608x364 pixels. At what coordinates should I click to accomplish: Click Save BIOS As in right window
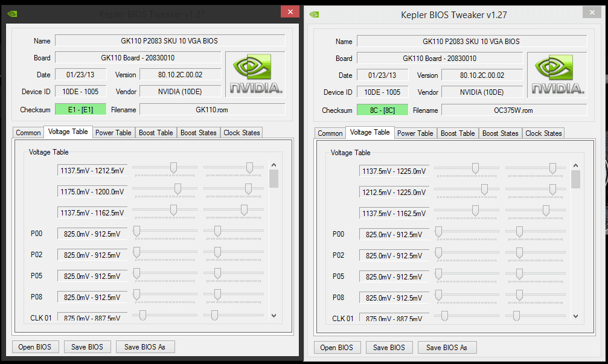(x=447, y=348)
